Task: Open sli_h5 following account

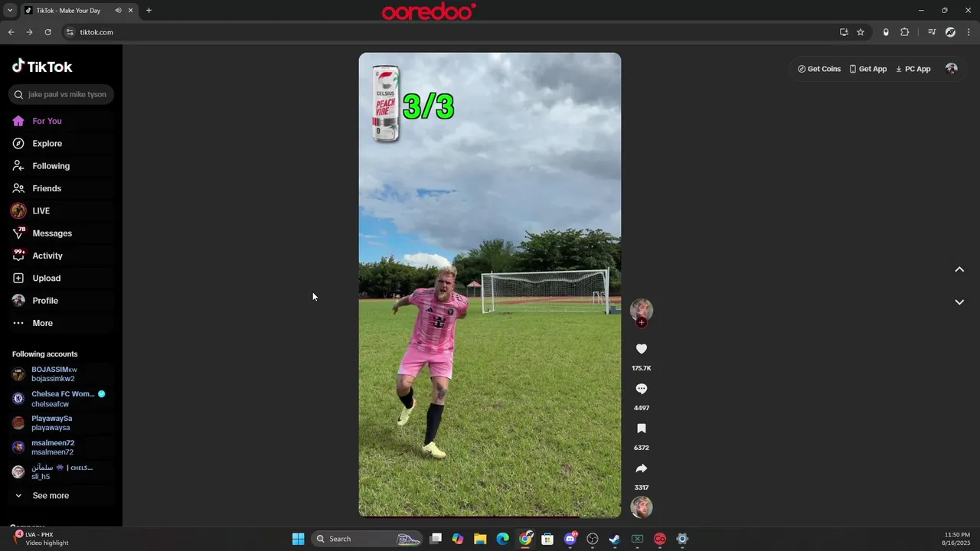Action: pyautogui.click(x=61, y=472)
